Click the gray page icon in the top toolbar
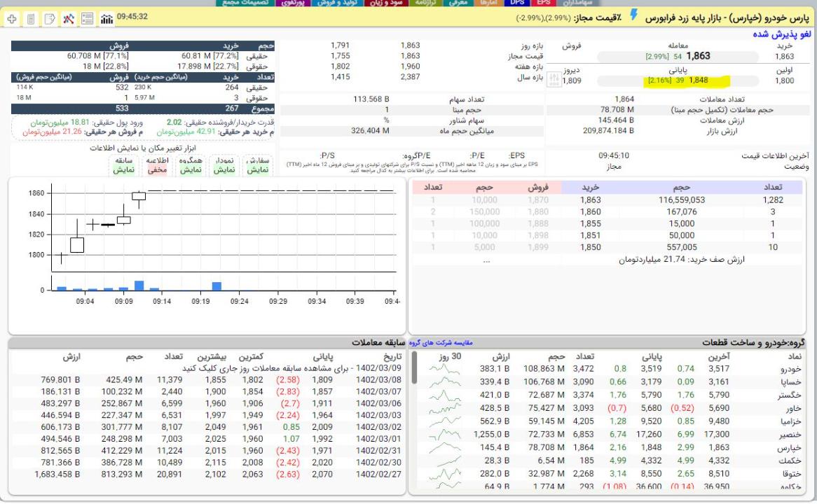Image resolution: width=817 pixels, height=504 pixels. coord(31,18)
